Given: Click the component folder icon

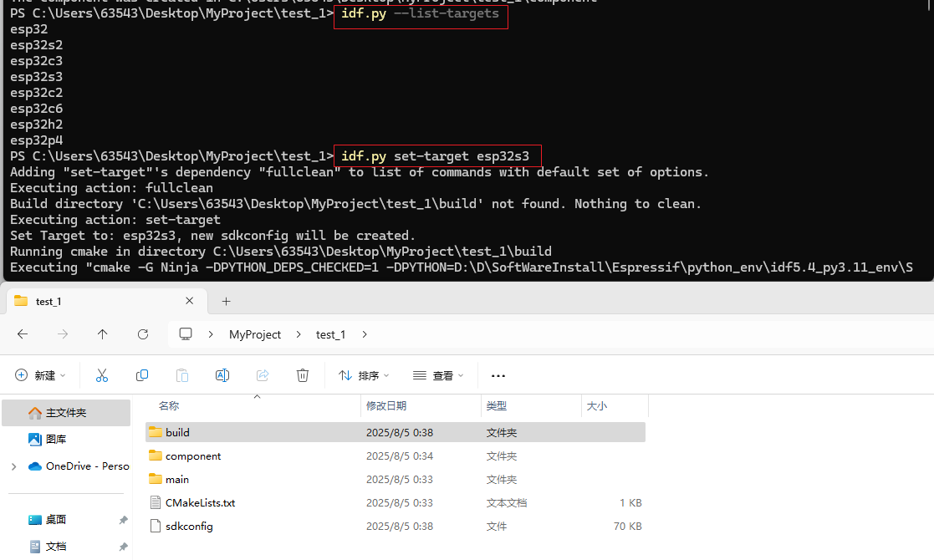Looking at the screenshot, I should pos(156,456).
